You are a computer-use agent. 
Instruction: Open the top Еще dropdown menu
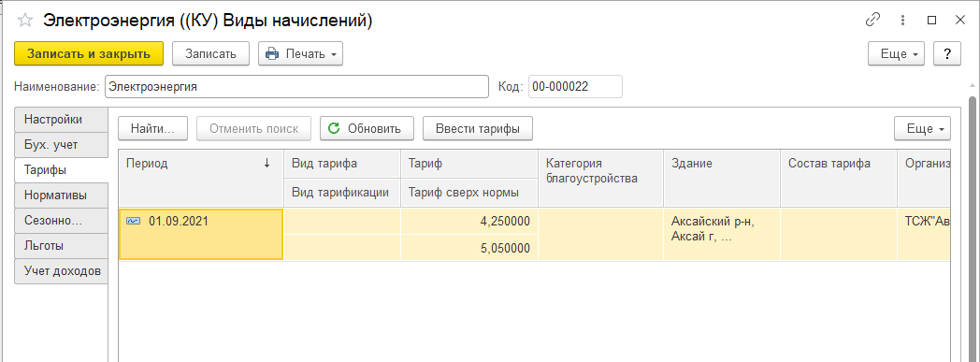[896, 53]
